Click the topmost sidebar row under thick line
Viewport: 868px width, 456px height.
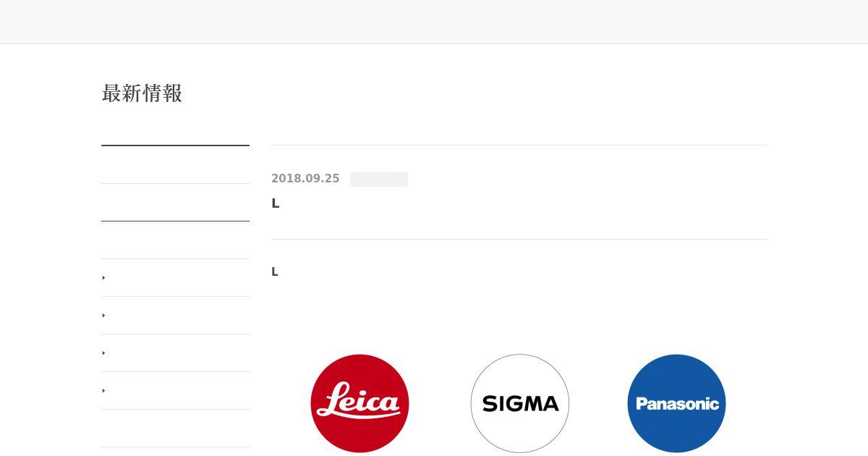click(x=175, y=165)
